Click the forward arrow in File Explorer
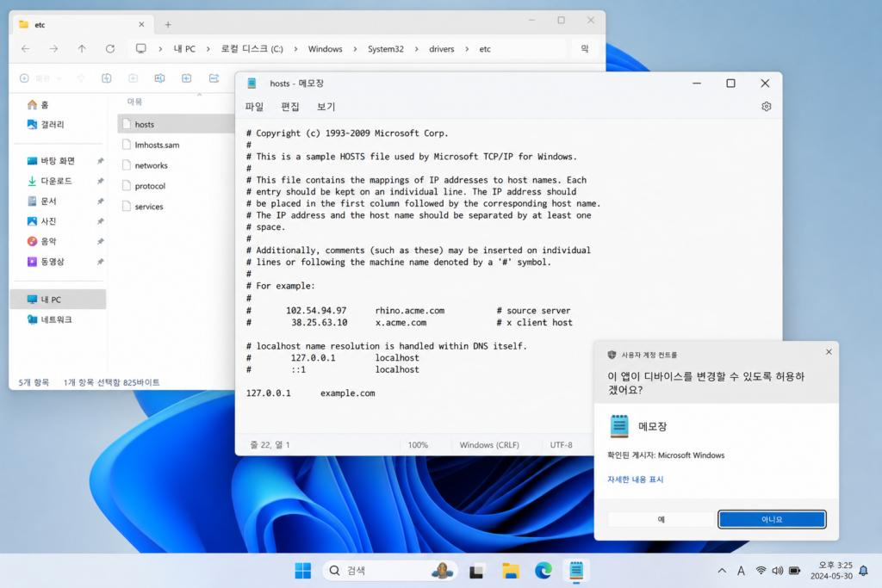This screenshot has height=588, width=882. (53, 49)
